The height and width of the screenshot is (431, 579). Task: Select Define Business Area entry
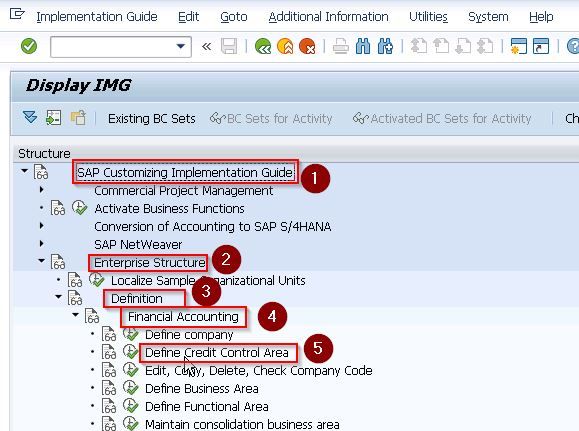point(202,389)
